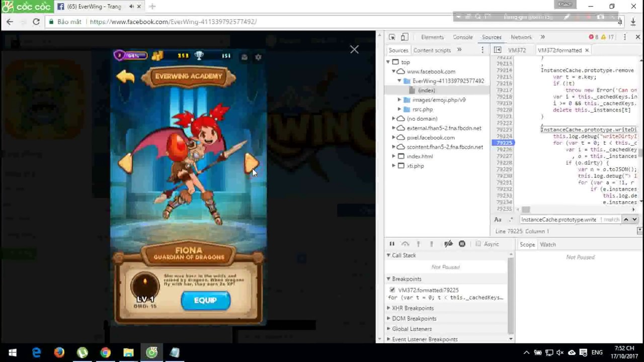The width and height of the screenshot is (644, 362).
Task: Click the error count indicator showing 8
Action: [x=594, y=37]
